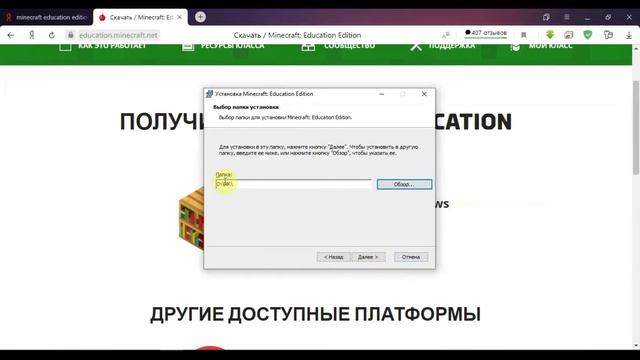Go back using the browser back arrow
The width and height of the screenshot is (640, 360).
pyautogui.click(x=11, y=35)
